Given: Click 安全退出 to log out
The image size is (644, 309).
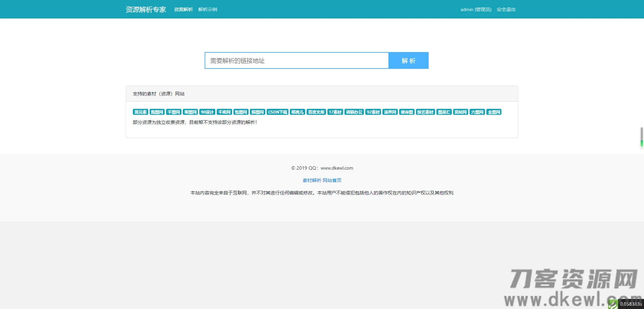Looking at the screenshot, I should tap(506, 9).
